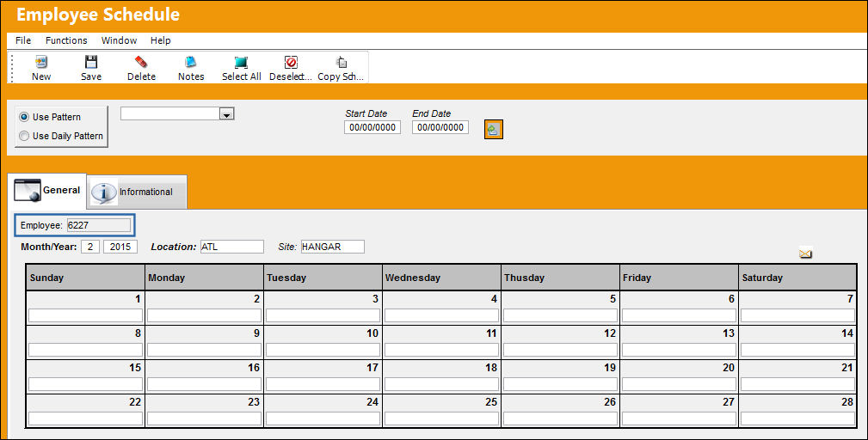The image size is (868, 440).
Task: Click the Wednesday column header
Action: 441,278
